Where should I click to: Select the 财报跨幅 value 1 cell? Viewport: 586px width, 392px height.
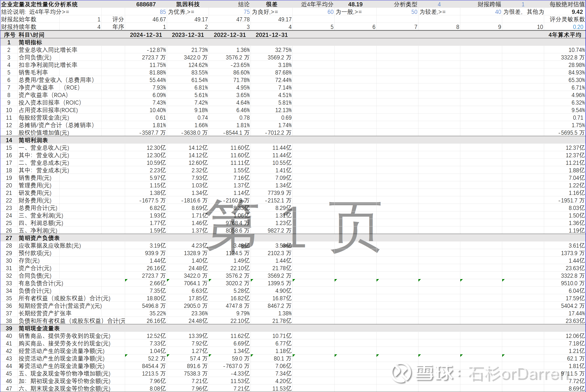[523, 4]
